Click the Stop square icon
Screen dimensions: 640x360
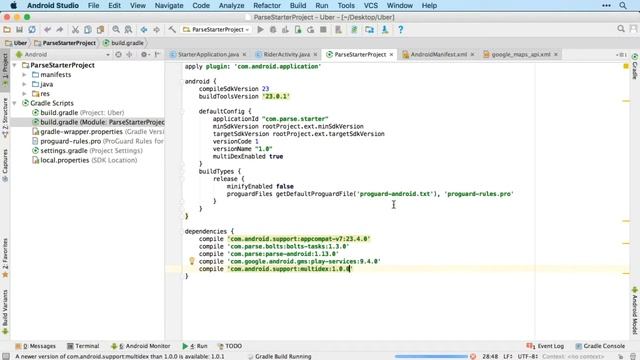323,29
